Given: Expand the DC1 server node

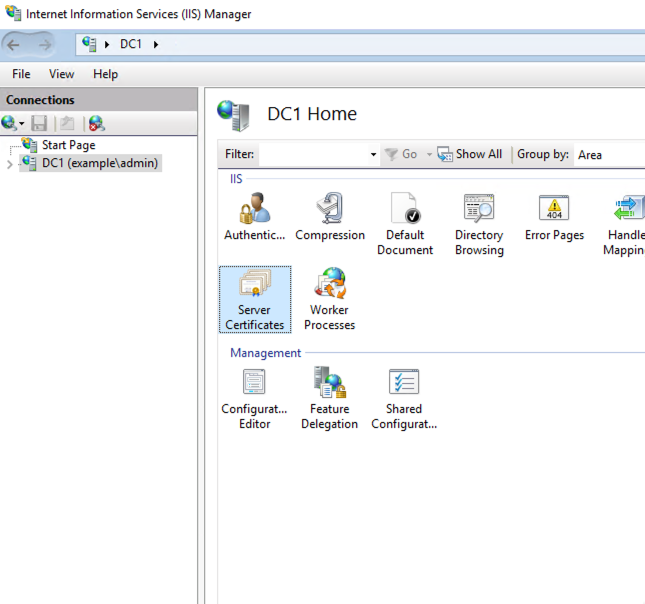Looking at the screenshot, I should coord(10,165).
